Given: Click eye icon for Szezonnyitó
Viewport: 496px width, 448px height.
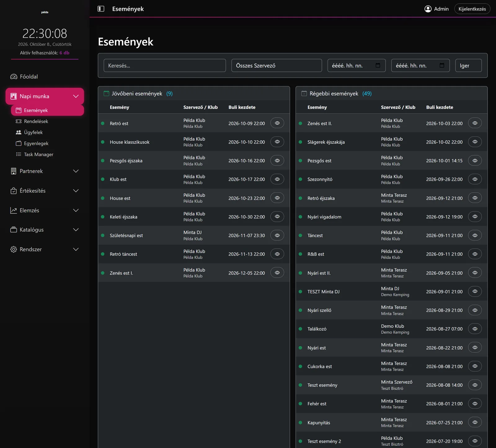Looking at the screenshot, I should [475, 179].
